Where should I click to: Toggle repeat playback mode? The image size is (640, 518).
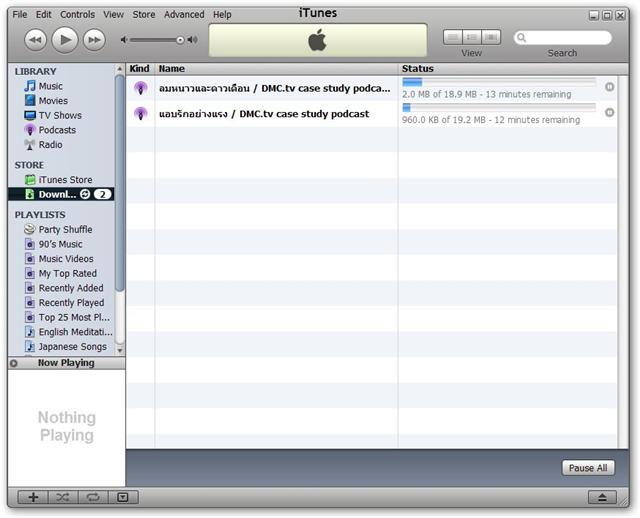pos(92,497)
